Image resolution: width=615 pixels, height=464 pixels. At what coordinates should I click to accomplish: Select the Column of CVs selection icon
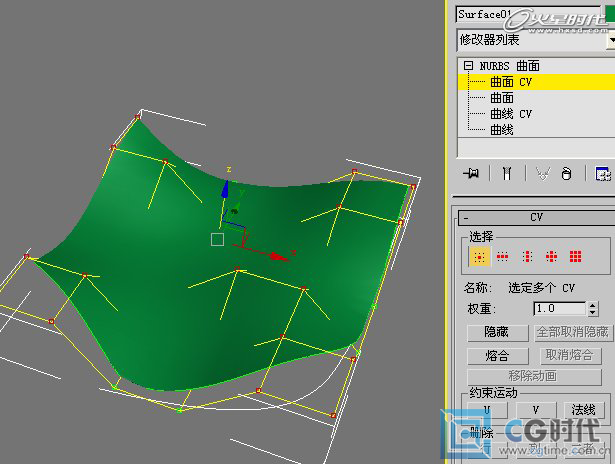pos(528,257)
